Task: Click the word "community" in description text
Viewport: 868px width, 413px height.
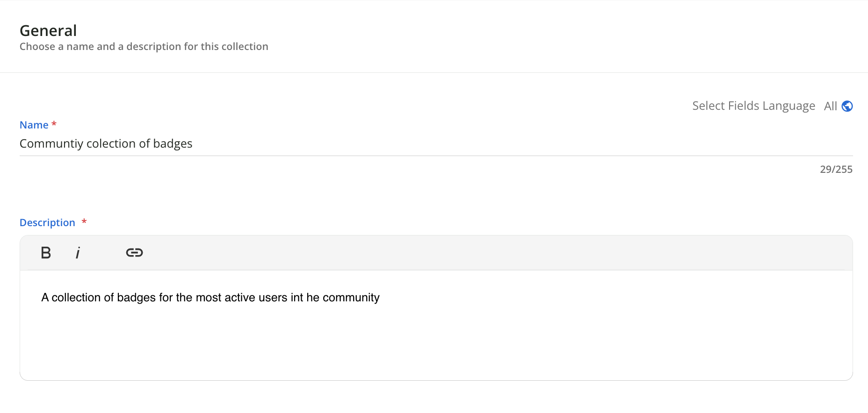Action: click(351, 298)
